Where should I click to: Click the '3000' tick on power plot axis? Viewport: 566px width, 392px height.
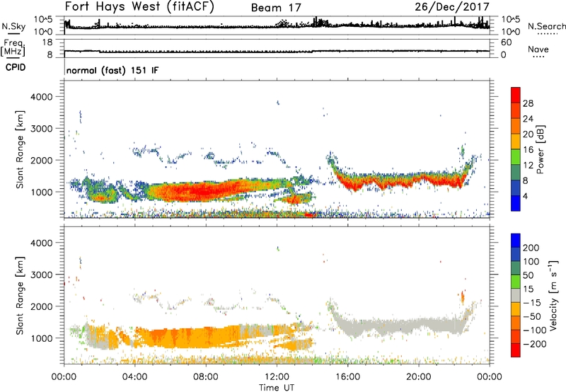tap(42, 129)
